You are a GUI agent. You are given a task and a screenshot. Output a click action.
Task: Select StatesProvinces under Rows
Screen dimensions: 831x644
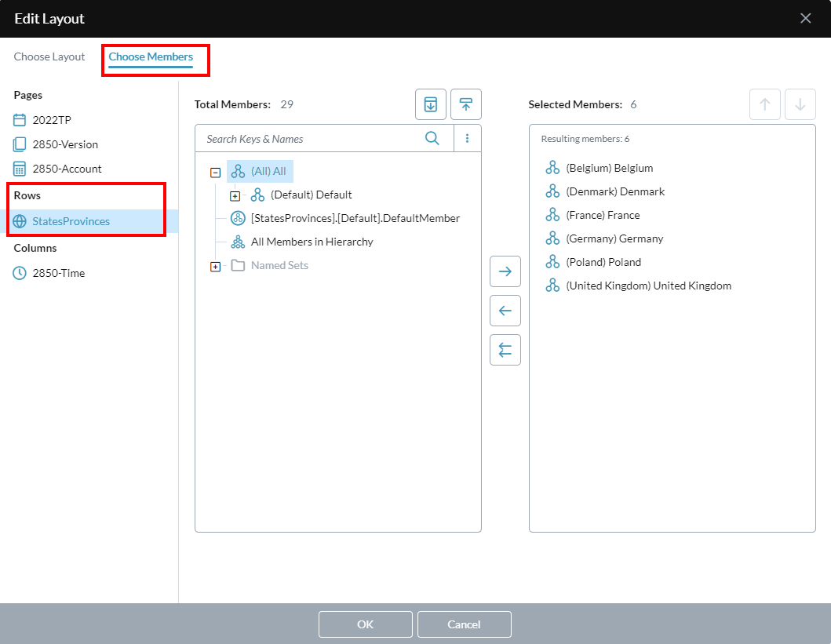coord(71,221)
